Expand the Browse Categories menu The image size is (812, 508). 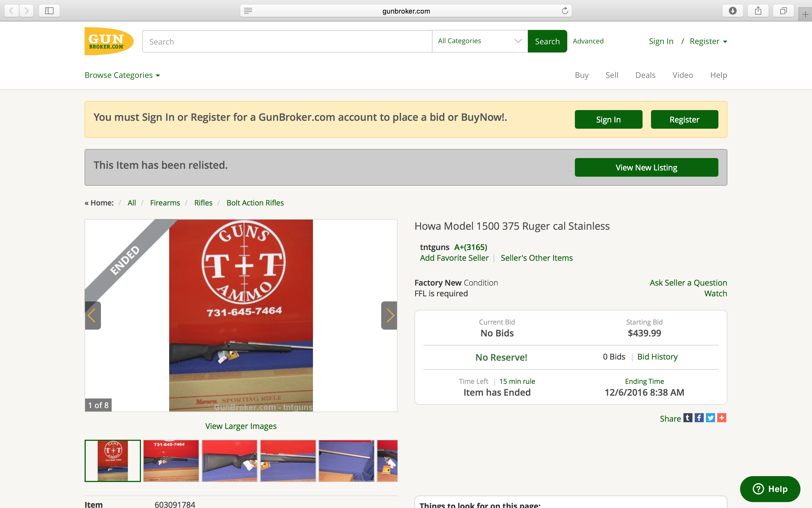click(122, 75)
